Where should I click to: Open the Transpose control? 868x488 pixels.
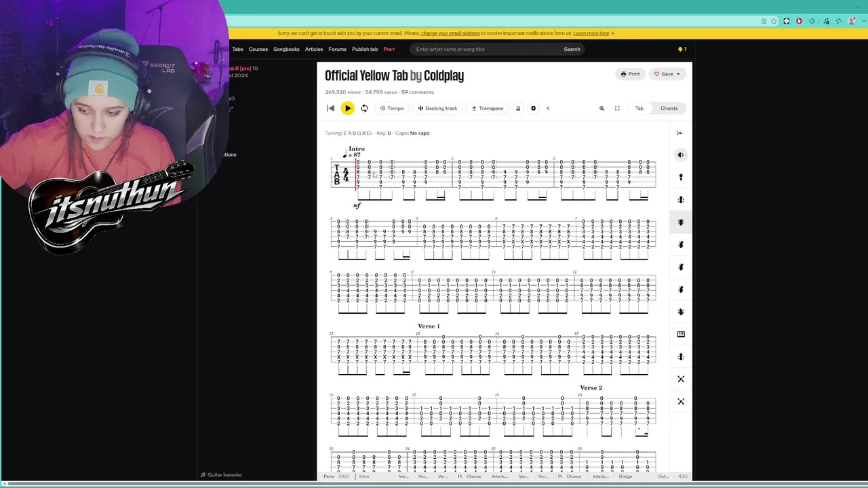click(488, 108)
